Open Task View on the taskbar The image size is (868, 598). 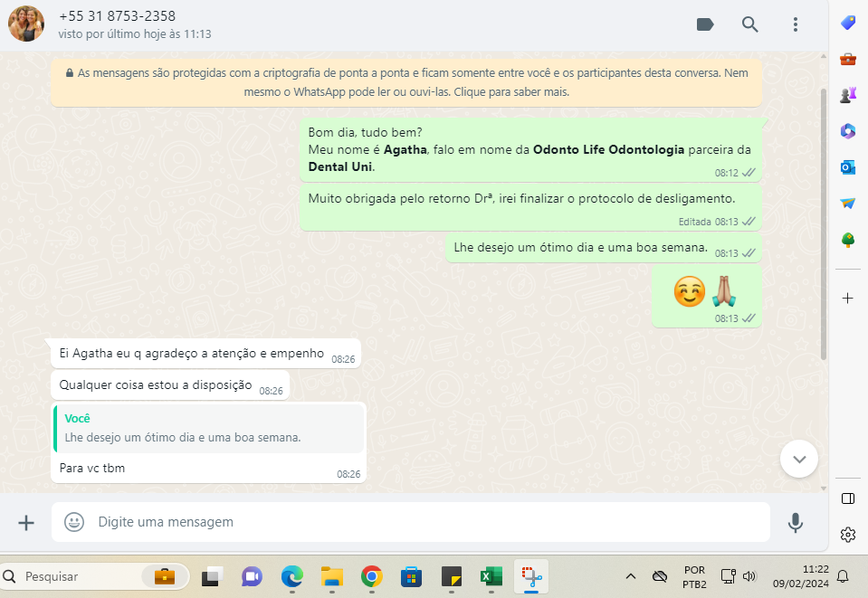tap(212, 576)
